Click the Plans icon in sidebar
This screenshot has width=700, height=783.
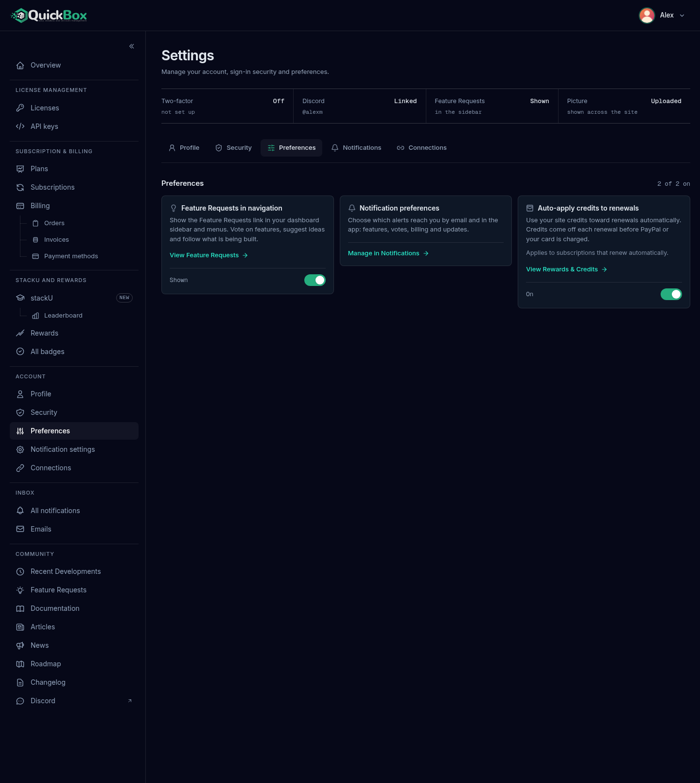point(20,169)
